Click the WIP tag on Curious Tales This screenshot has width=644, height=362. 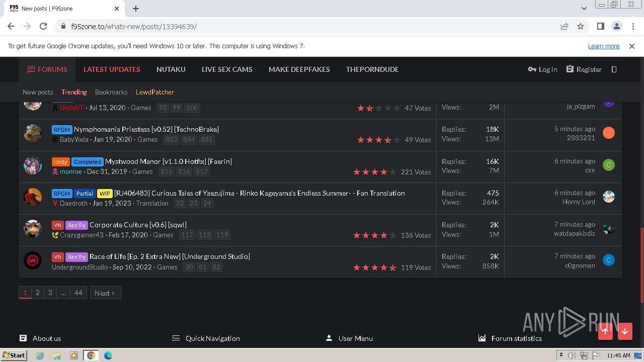tap(105, 193)
